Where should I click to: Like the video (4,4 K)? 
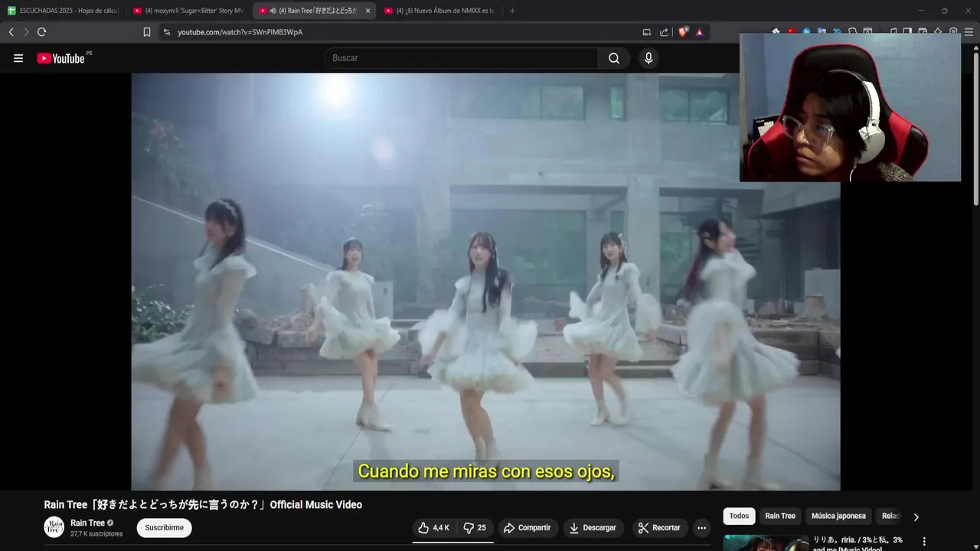(x=434, y=528)
